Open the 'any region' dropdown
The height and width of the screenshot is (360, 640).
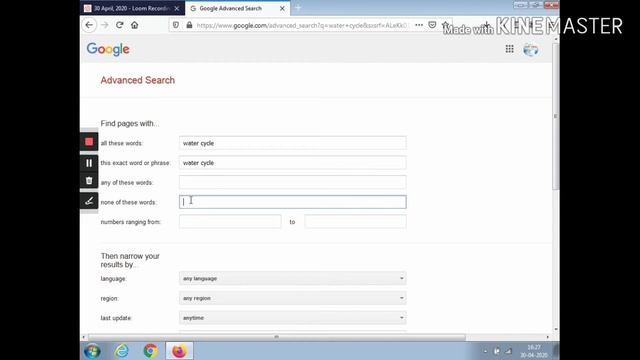(293, 298)
